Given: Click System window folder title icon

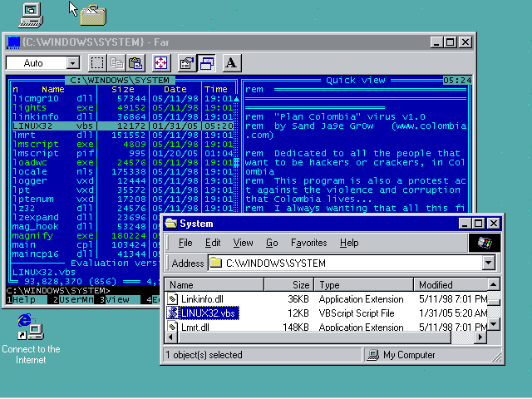Looking at the screenshot, I should (171, 224).
